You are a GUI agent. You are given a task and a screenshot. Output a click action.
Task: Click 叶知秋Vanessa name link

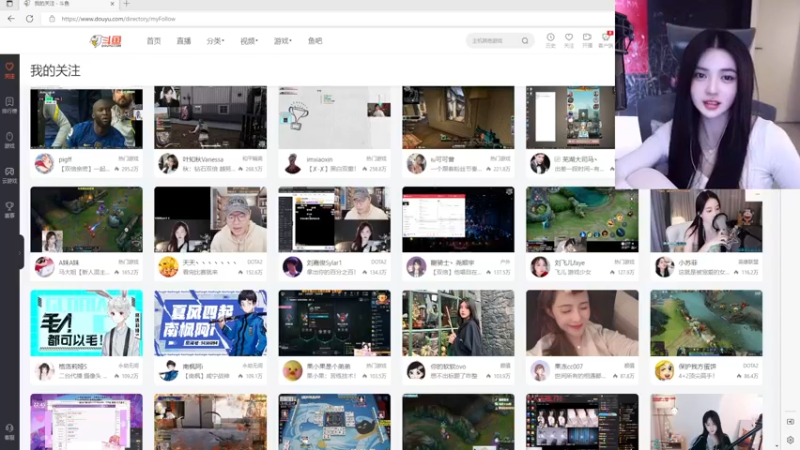(203, 159)
